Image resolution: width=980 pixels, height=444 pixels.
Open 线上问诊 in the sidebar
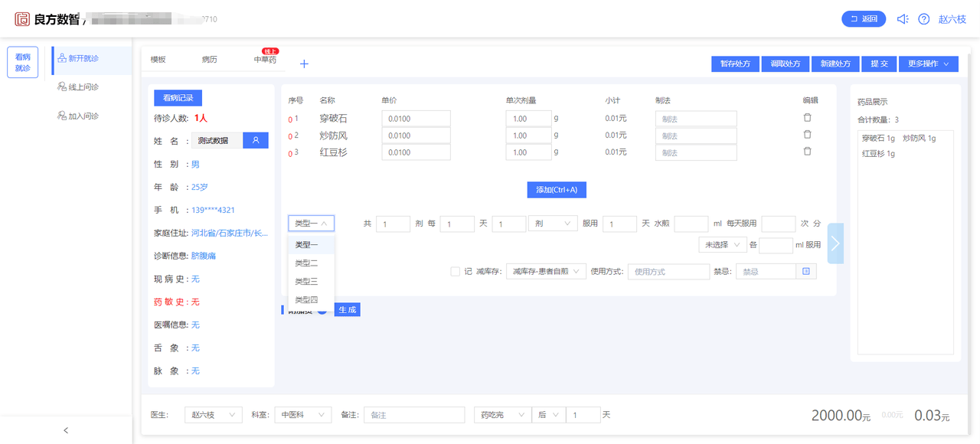77,87
